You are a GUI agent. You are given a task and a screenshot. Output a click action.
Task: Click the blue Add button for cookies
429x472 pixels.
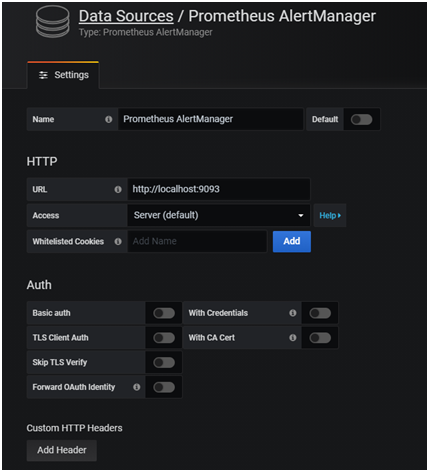tap(292, 241)
